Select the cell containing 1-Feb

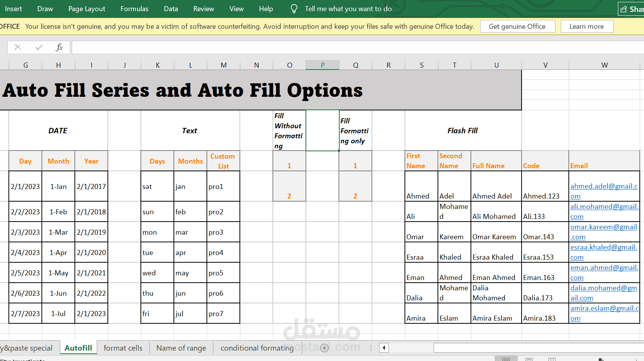(58, 212)
